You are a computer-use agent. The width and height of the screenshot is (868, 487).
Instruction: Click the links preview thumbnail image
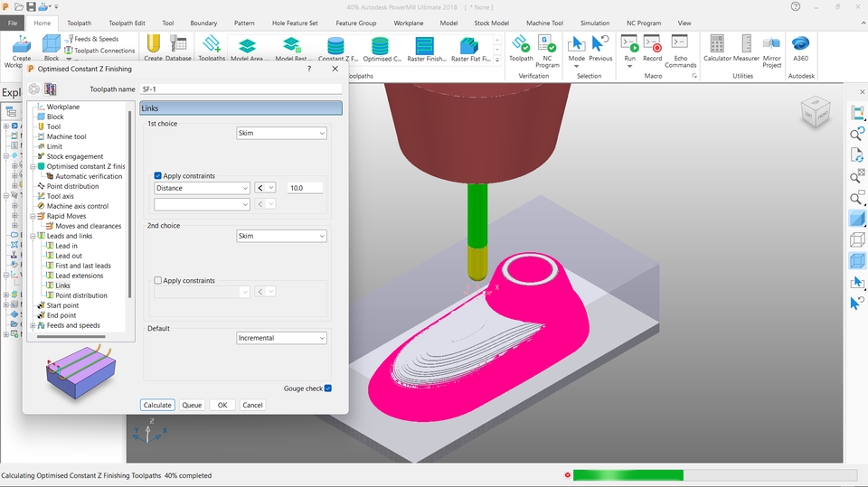pyautogui.click(x=80, y=371)
